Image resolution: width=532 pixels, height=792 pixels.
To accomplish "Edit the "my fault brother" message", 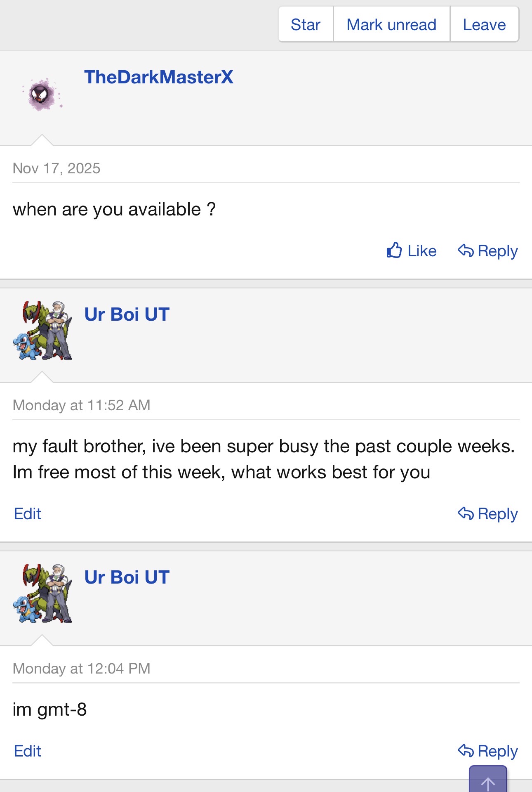I will 28,514.
